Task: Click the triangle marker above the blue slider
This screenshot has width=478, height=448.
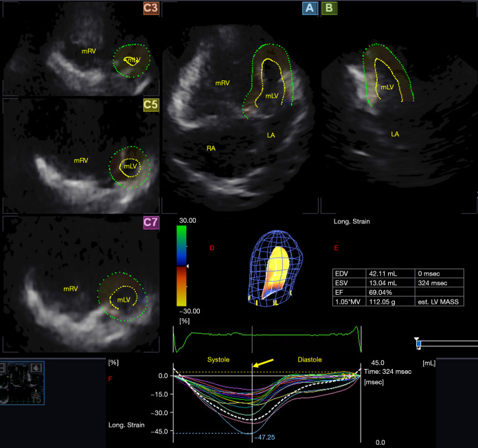Action: [x=416, y=339]
